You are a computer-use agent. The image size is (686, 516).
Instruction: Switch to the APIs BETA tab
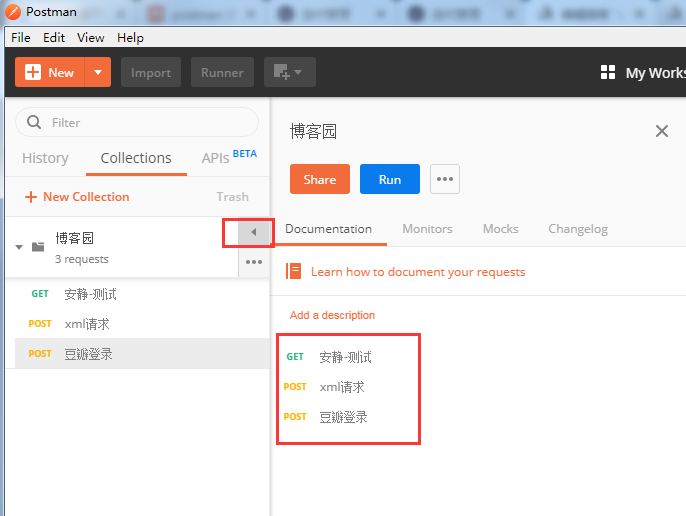tap(229, 158)
